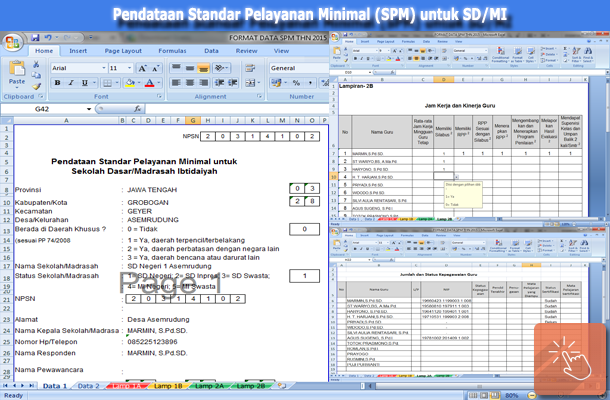The image size is (610, 400).
Task: Apply Accounting Number Format icon
Action: pyautogui.click(x=276, y=83)
